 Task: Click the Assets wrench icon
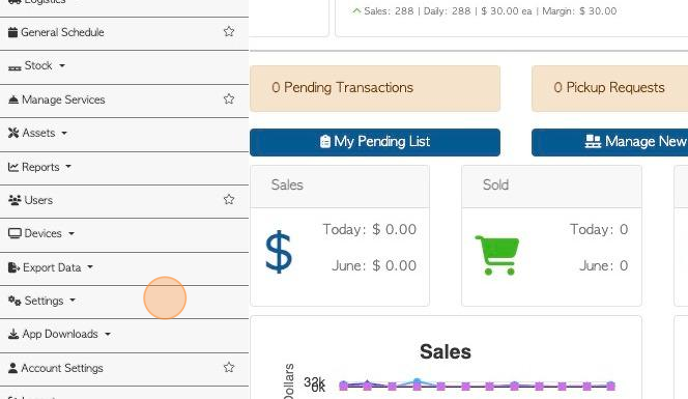tap(14, 133)
